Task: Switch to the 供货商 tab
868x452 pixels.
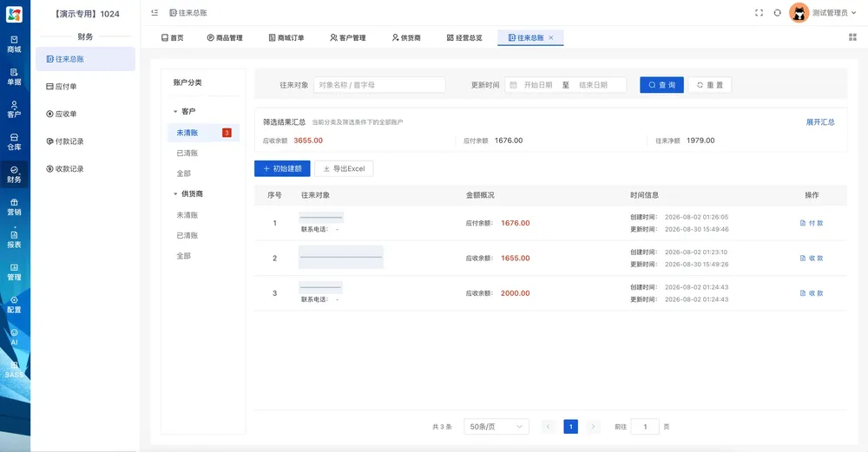Action: pos(406,37)
